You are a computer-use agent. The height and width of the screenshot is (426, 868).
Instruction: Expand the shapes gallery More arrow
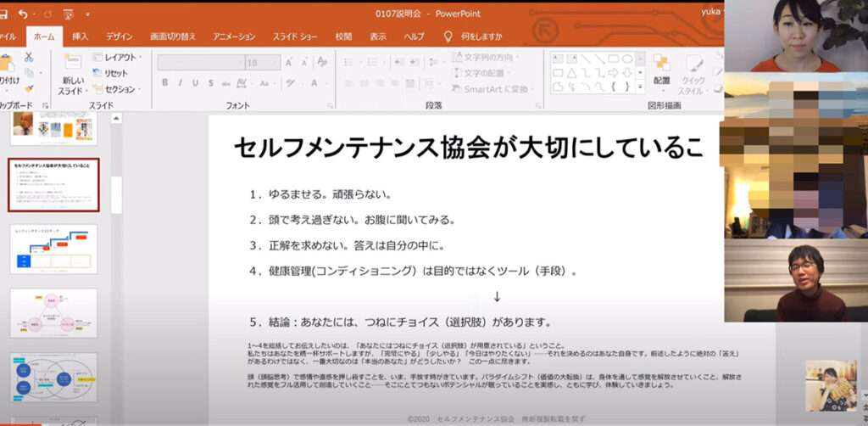click(641, 87)
